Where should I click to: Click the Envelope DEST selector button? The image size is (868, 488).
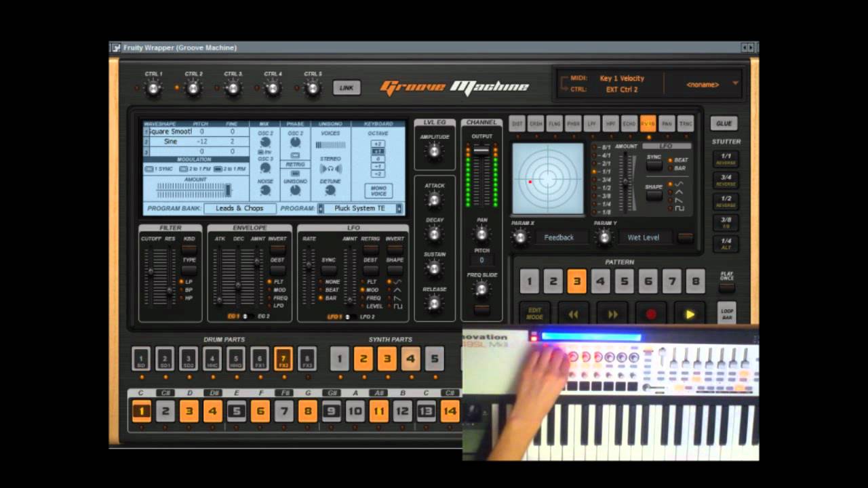(277, 269)
